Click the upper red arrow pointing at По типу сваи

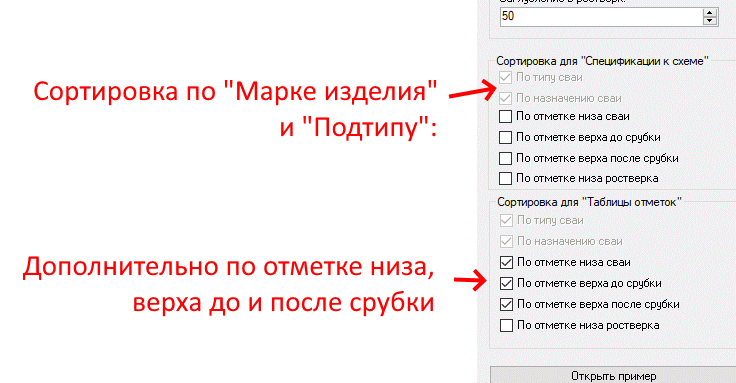472,90
